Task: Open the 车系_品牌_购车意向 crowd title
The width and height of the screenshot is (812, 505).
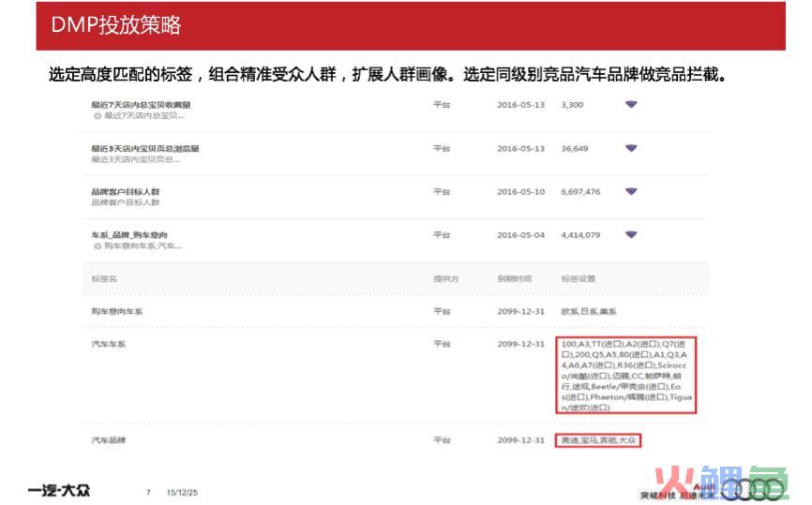Action: coord(129,235)
